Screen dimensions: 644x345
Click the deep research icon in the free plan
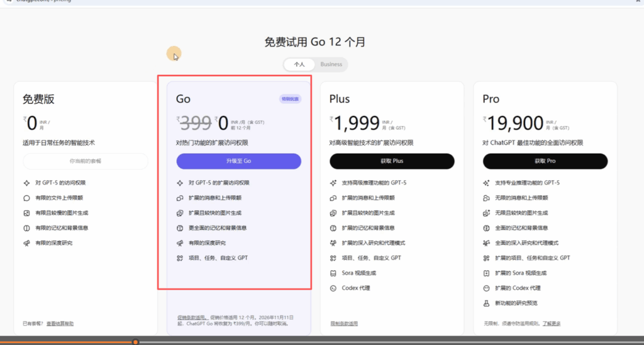pos(26,243)
